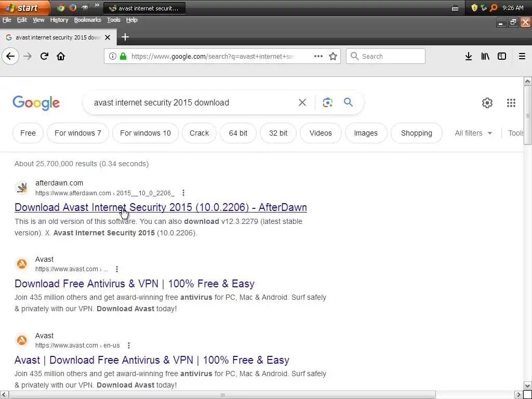Select the 64 bit filter chip

tap(238, 133)
